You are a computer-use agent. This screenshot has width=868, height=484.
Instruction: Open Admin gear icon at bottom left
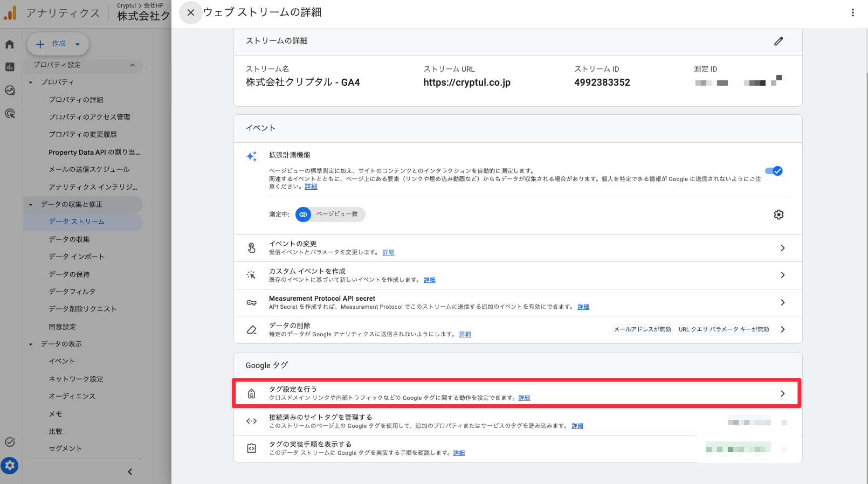coord(10,466)
